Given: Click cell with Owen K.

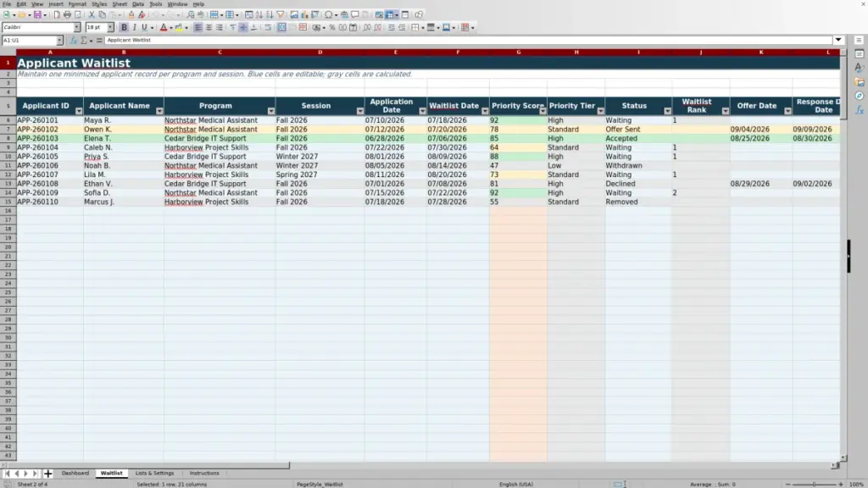Looking at the screenshot, I should click(x=124, y=130).
